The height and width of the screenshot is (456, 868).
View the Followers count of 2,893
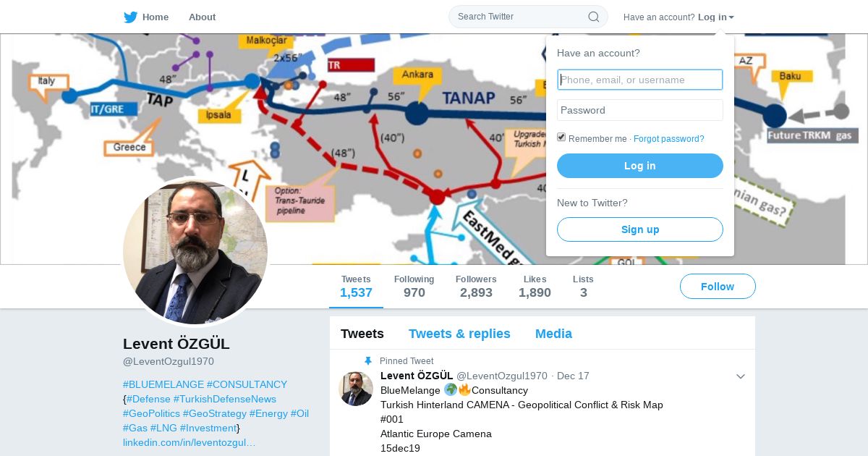click(476, 287)
